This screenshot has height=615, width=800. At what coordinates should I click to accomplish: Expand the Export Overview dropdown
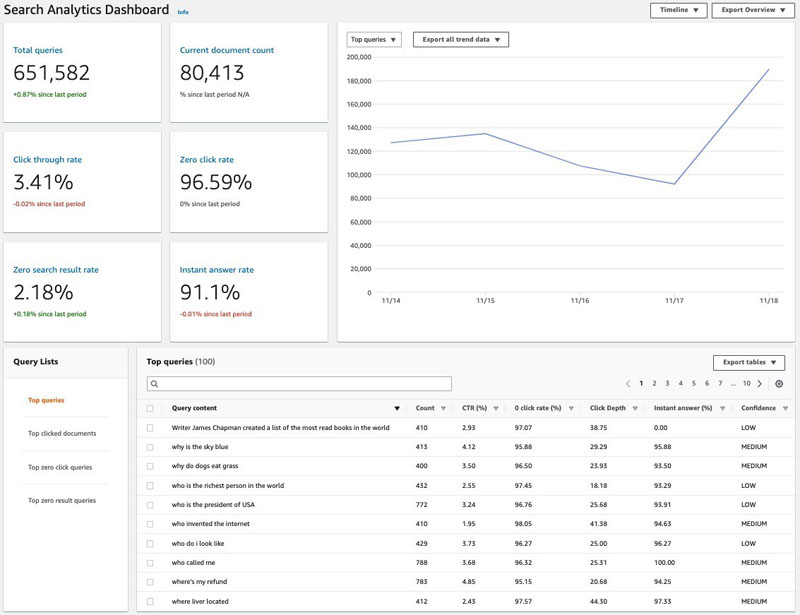(x=752, y=11)
